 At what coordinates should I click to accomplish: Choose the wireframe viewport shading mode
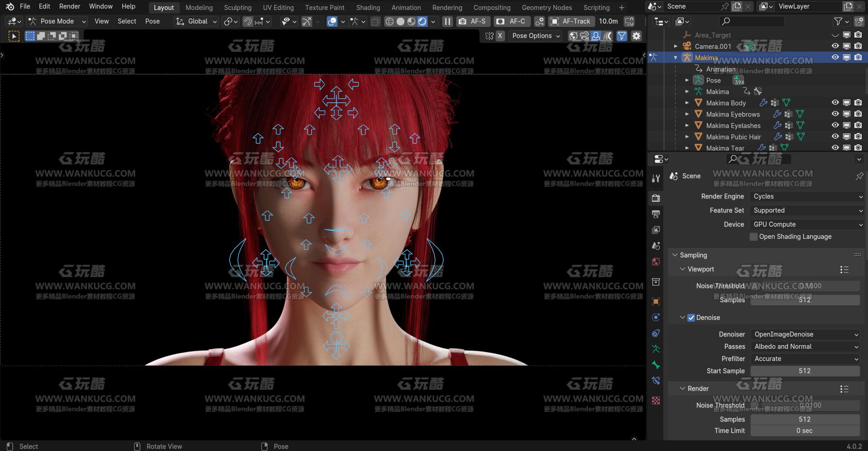coord(389,21)
